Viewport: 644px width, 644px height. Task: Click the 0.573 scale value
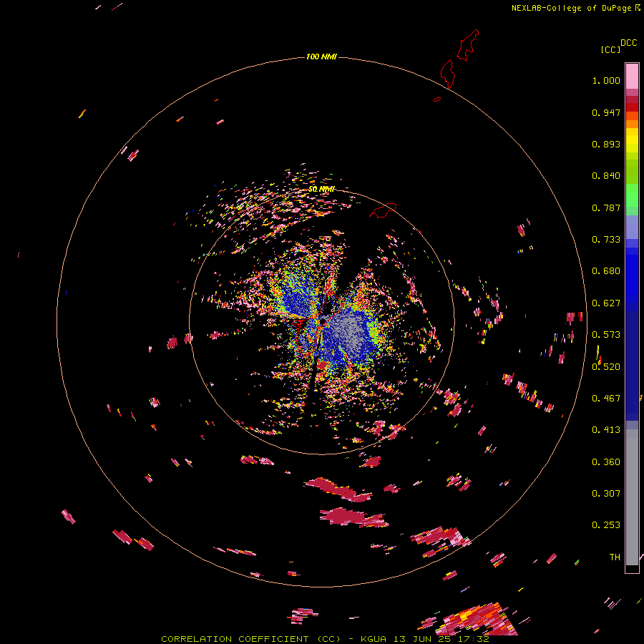[x=606, y=335]
